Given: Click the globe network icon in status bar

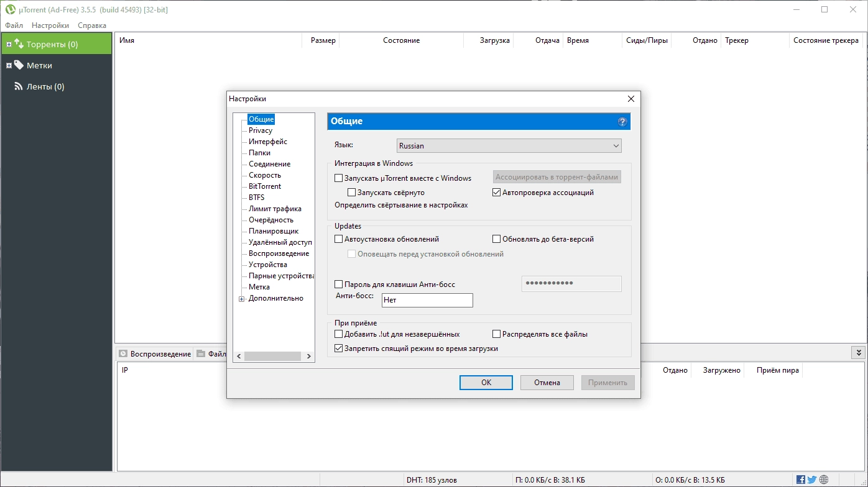Looking at the screenshot, I should pos(824,480).
